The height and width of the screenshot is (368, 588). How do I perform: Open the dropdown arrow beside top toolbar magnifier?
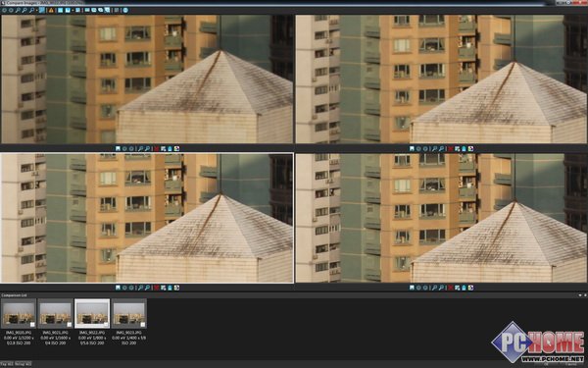click(x=37, y=11)
